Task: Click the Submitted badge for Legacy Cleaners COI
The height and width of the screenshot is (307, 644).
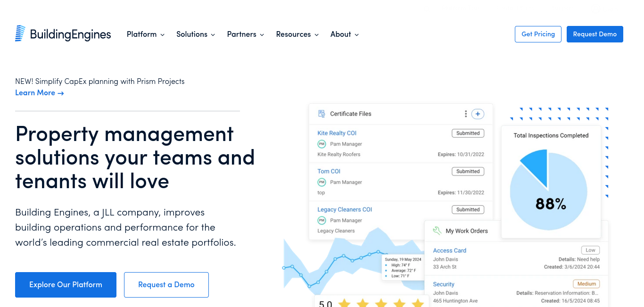Action: (x=468, y=210)
